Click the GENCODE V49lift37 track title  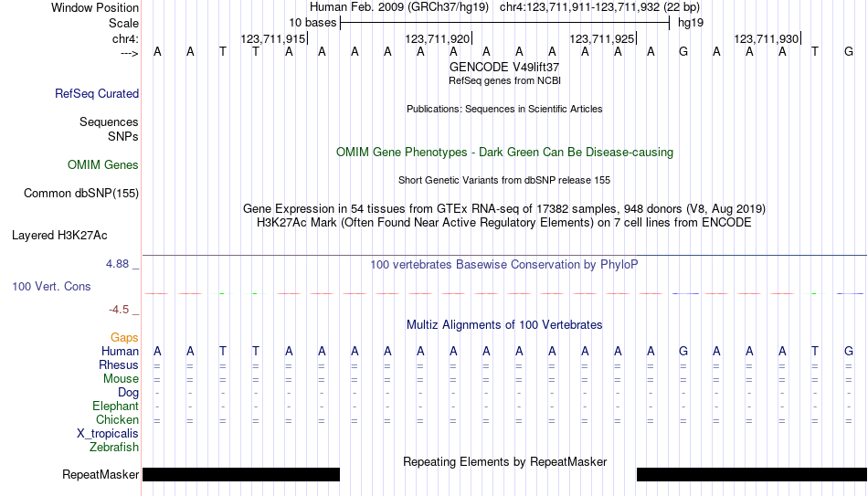click(504, 67)
